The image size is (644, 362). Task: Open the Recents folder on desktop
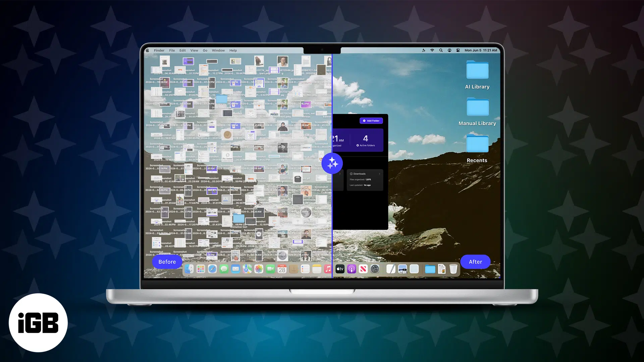click(477, 144)
